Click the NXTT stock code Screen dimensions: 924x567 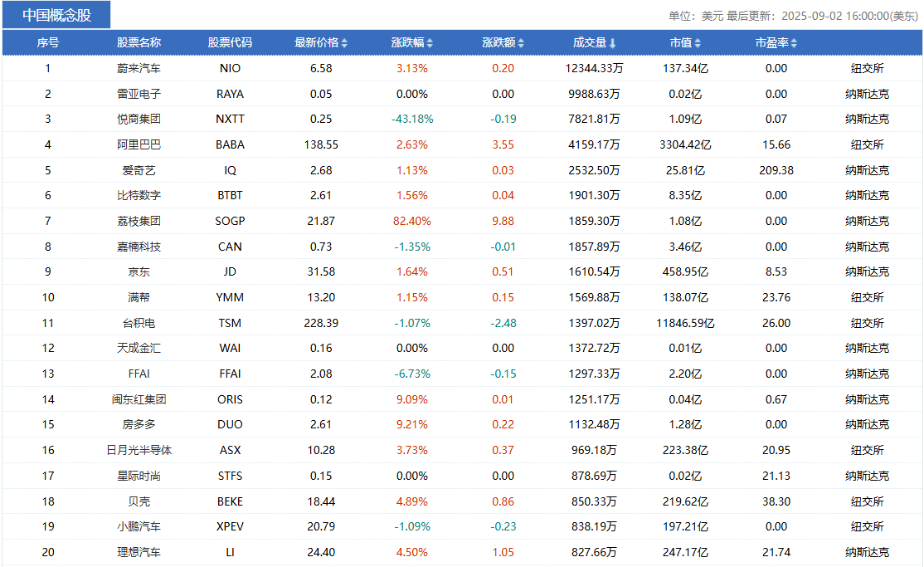pos(230,120)
